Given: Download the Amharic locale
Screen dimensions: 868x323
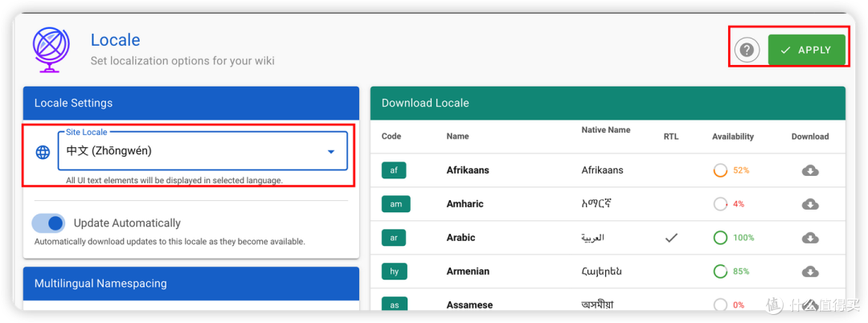Looking at the screenshot, I should pyautogui.click(x=810, y=205).
